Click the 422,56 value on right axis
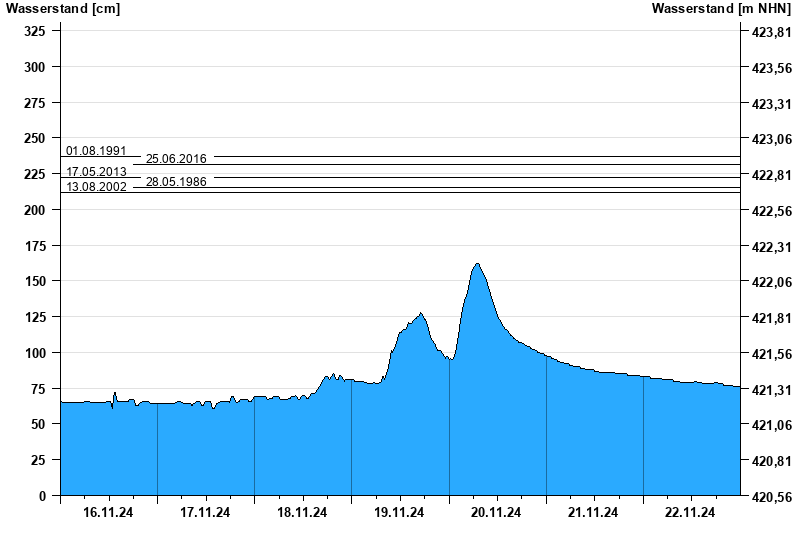Screen dimensions: 800x550 tap(772, 211)
